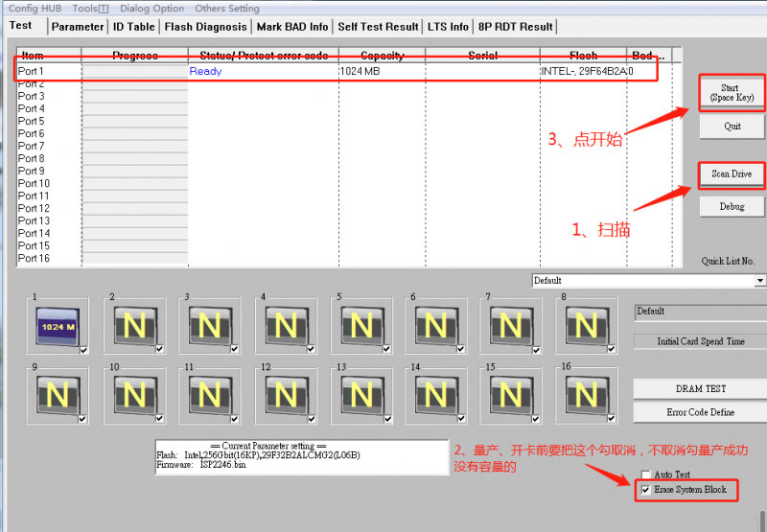Screen dimensions: 767x532
Task: Click the port 12 N drive icon
Action: click(286, 396)
